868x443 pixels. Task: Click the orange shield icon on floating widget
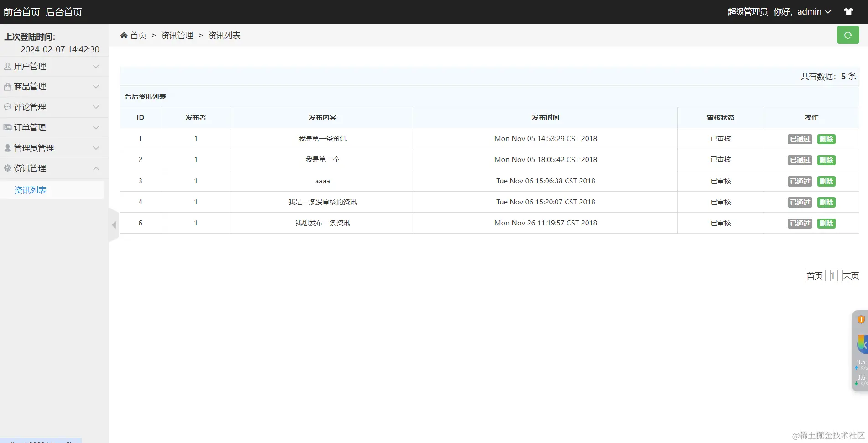pyautogui.click(x=861, y=319)
